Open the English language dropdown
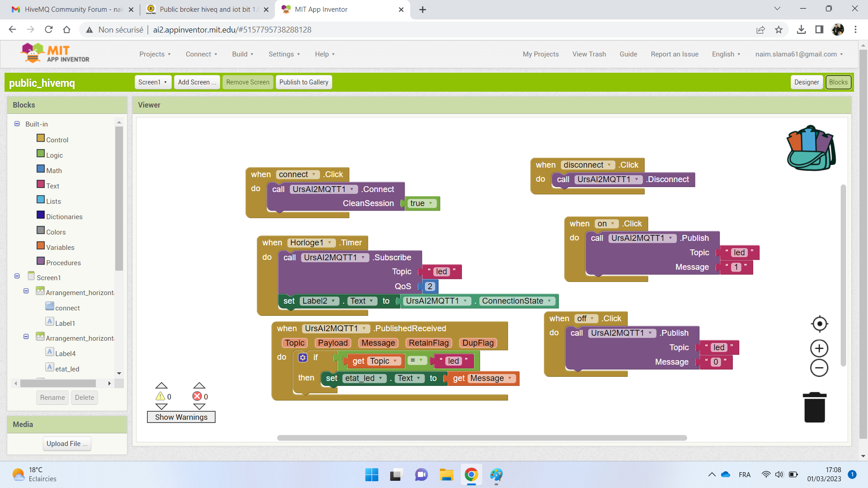 coord(726,54)
